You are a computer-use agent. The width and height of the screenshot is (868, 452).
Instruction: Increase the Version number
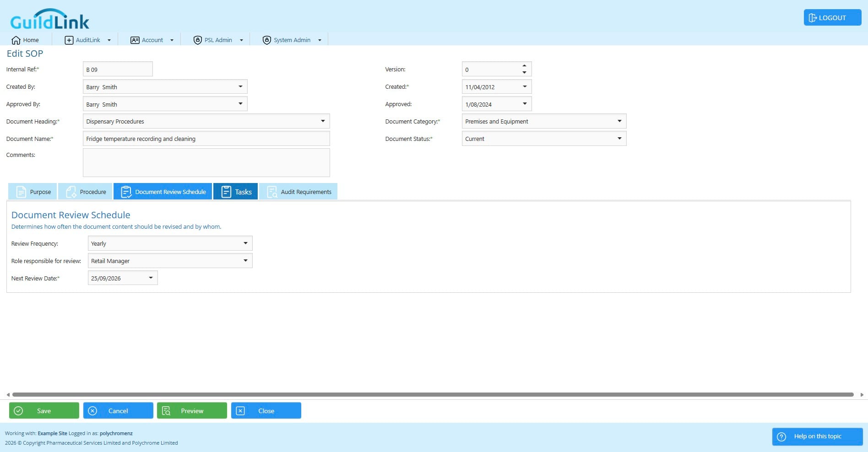[524, 65]
